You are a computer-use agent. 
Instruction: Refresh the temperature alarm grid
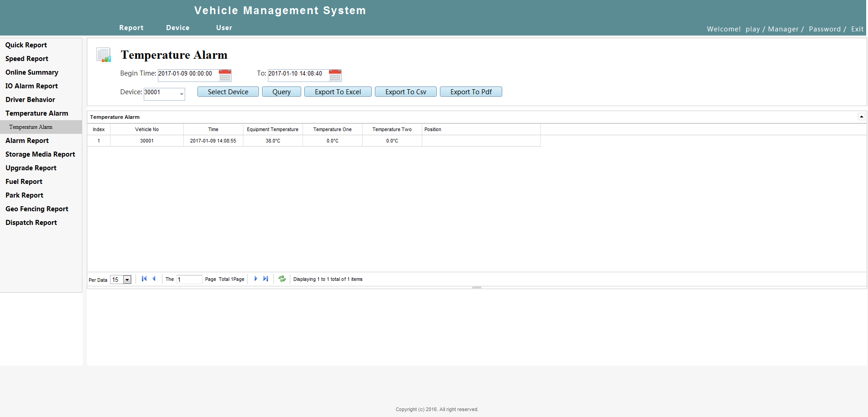[x=282, y=279]
